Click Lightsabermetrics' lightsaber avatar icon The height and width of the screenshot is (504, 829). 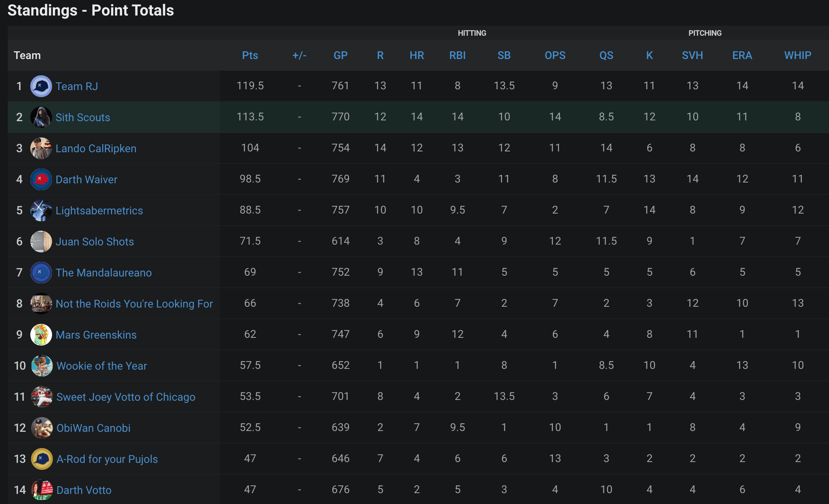(41, 210)
